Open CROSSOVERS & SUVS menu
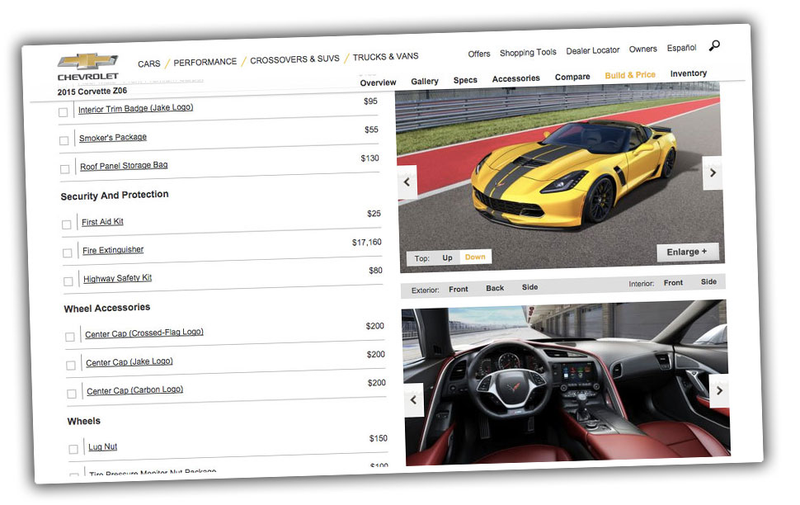The image size is (800, 505). (295, 59)
